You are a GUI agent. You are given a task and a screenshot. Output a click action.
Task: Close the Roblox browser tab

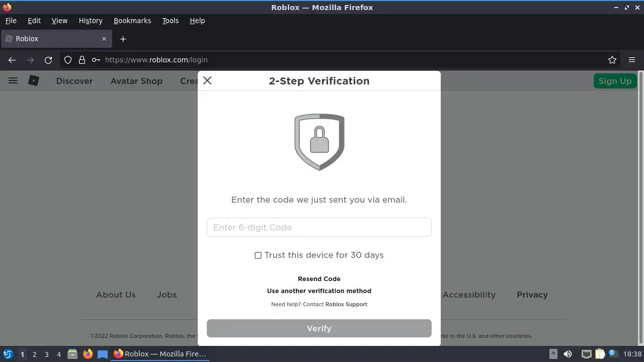point(104,39)
